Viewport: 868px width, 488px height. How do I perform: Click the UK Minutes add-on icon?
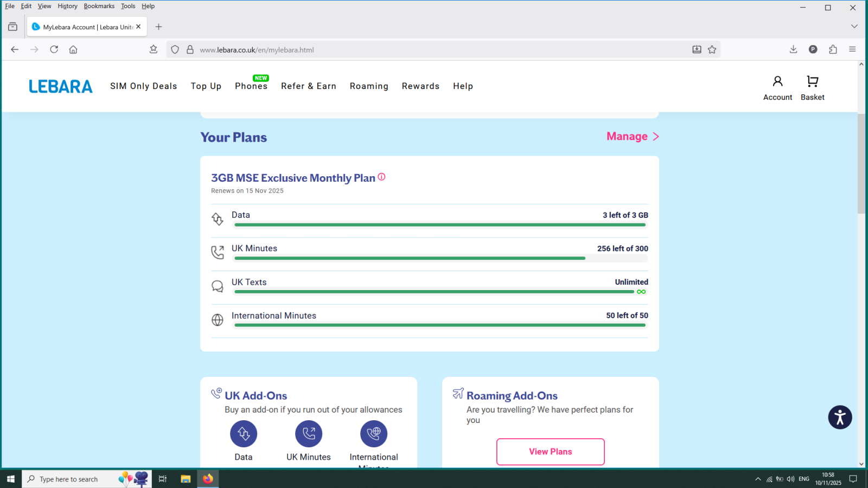click(309, 434)
